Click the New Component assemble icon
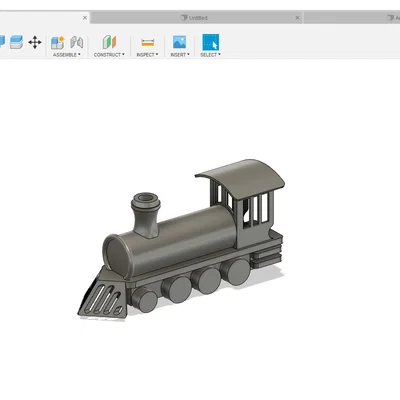400x400 pixels. pyautogui.click(x=57, y=43)
